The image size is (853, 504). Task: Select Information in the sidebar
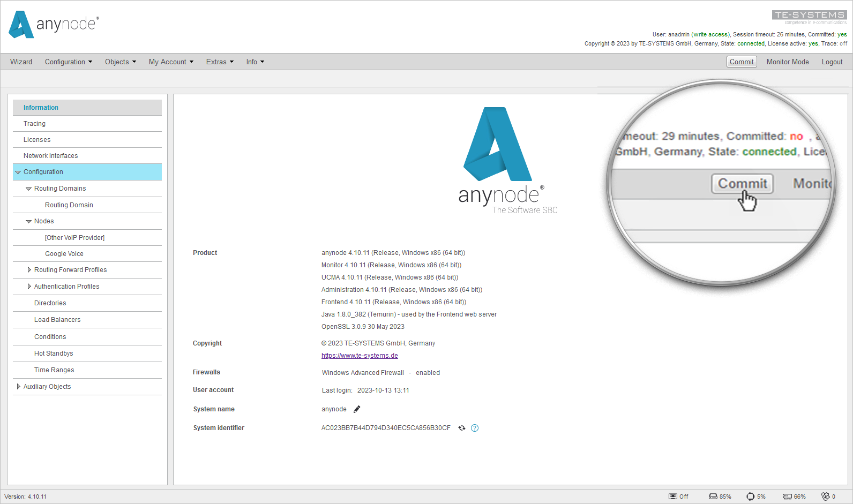pos(87,108)
